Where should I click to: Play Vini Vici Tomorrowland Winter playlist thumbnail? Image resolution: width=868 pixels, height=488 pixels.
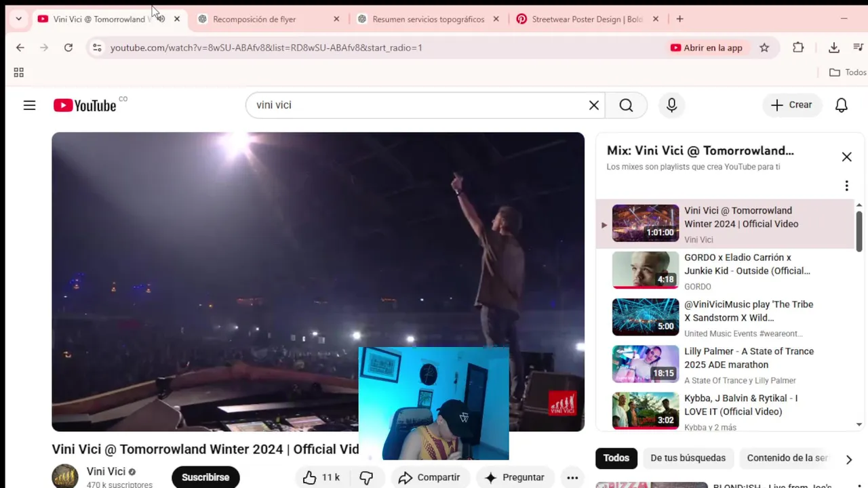(x=645, y=223)
